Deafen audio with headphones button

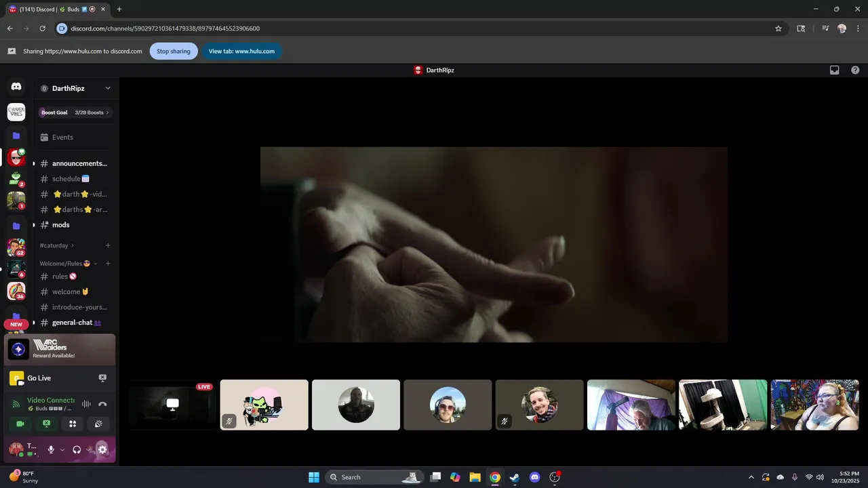coord(77,449)
